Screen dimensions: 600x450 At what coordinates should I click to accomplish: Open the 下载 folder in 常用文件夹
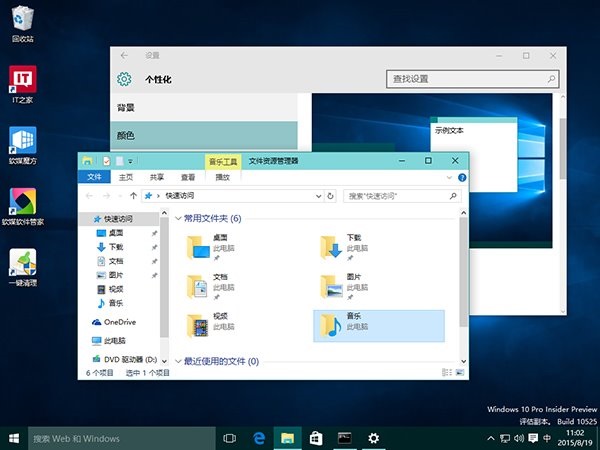(331, 247)
